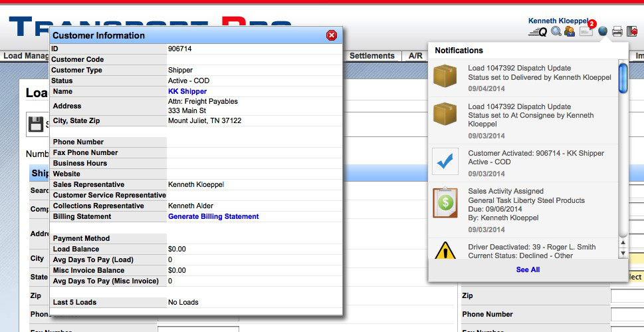Click the printer icon
Screen dimensions: 644x332
617,31
